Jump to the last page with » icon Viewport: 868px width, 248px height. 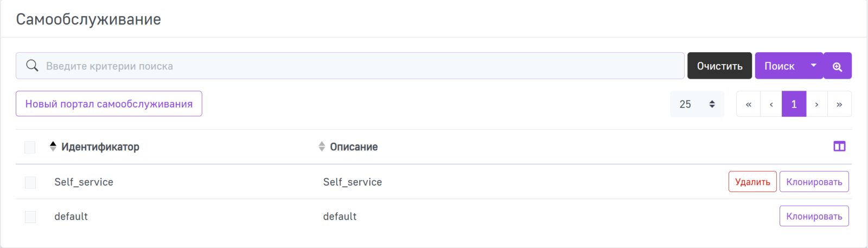tap(839, 104)
